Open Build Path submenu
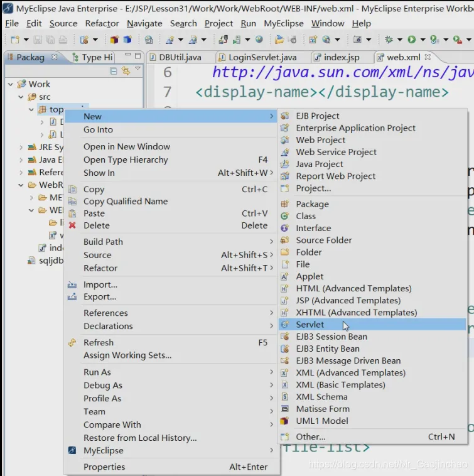474x476 pixels. click(171, 242)
